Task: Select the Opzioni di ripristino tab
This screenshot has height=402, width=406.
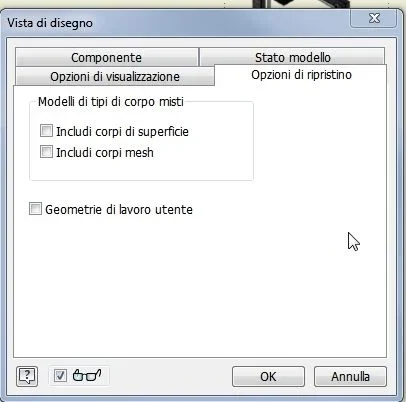Action: pos(301,75)
